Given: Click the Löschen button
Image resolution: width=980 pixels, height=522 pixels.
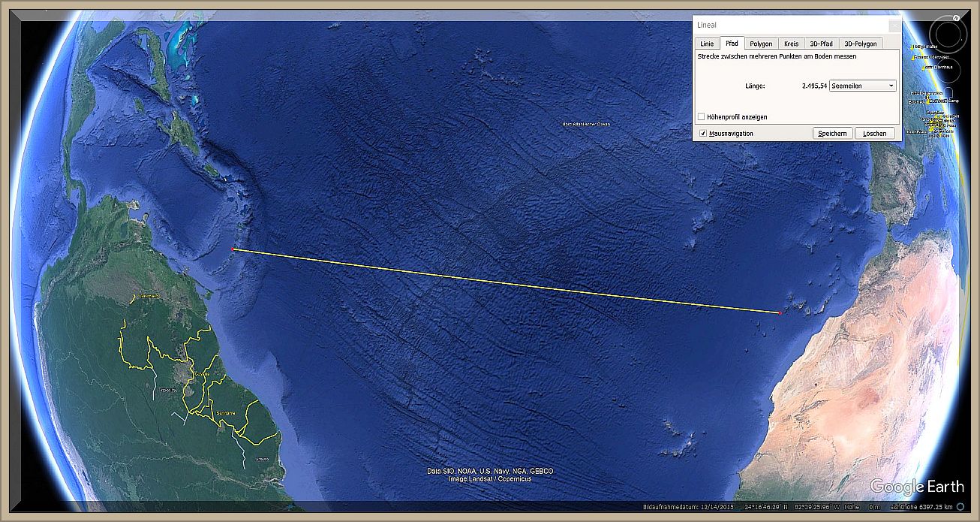Looking at the screenshot, I should point(874,133).
